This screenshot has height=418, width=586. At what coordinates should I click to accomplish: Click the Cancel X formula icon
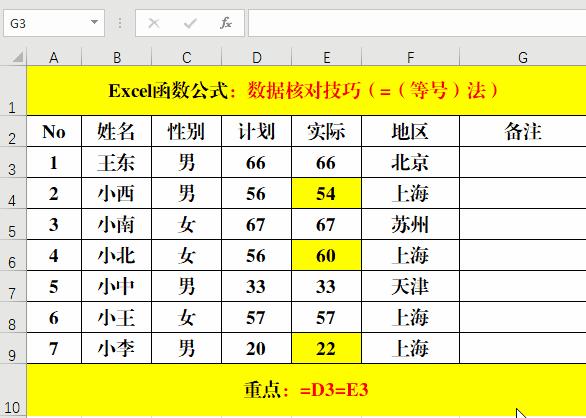pyautogui.click(x=154, y=23)
